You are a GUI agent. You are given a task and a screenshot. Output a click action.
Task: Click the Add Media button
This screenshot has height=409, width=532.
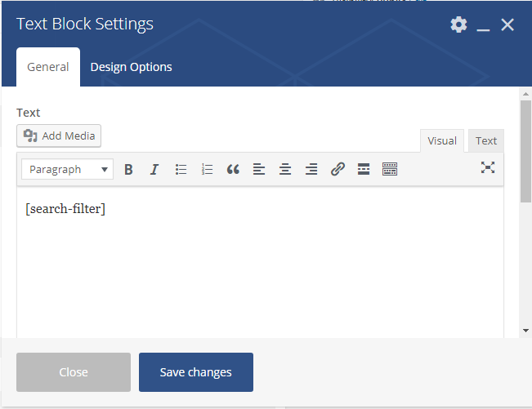pyautogui.click(x=59, y=136)
